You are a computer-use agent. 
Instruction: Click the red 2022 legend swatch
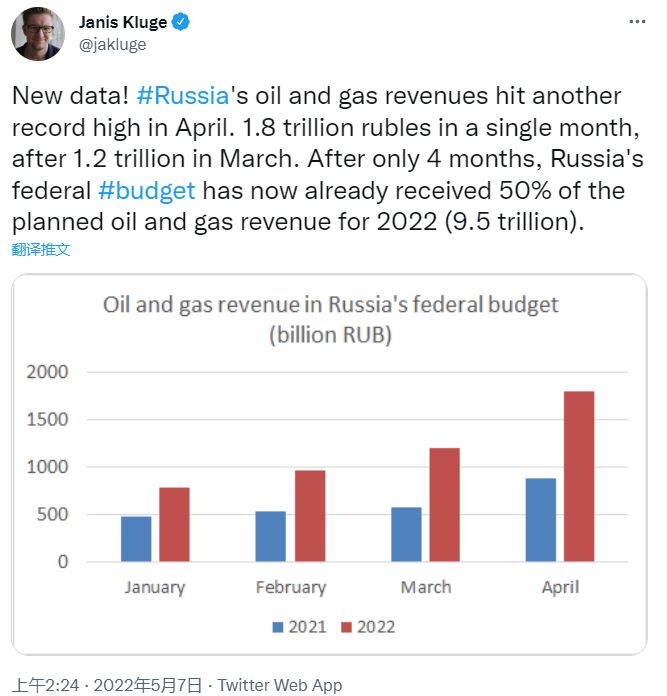pyautogui.click(x=347, y=627)
